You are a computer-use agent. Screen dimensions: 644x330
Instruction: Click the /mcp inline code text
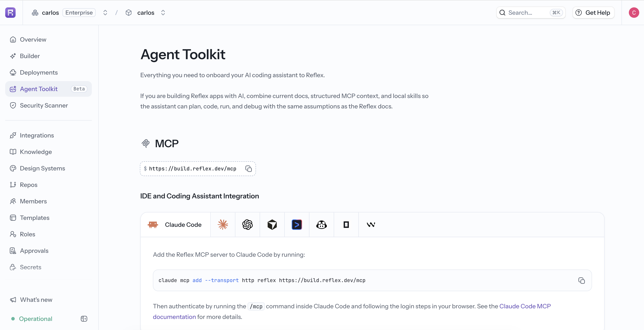coord(256,306)
